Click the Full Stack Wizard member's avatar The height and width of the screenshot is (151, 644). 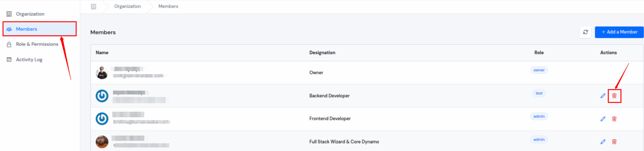pos(102,142)
